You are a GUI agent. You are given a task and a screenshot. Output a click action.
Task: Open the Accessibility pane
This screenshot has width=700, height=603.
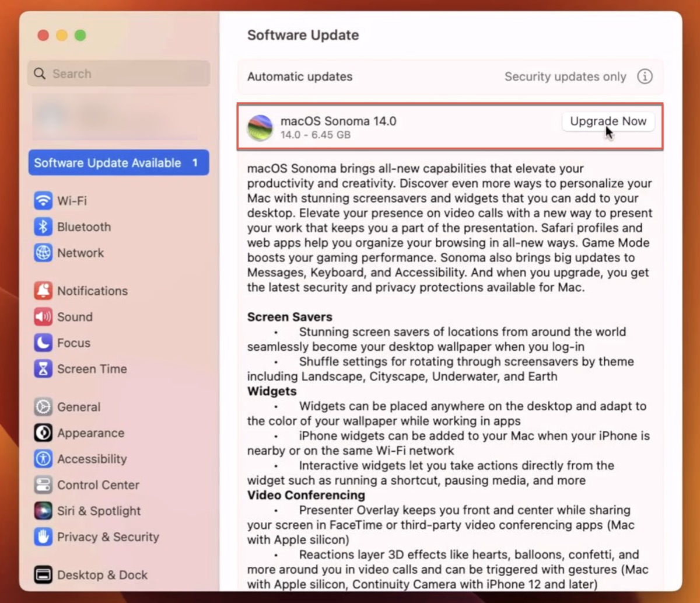118,459
